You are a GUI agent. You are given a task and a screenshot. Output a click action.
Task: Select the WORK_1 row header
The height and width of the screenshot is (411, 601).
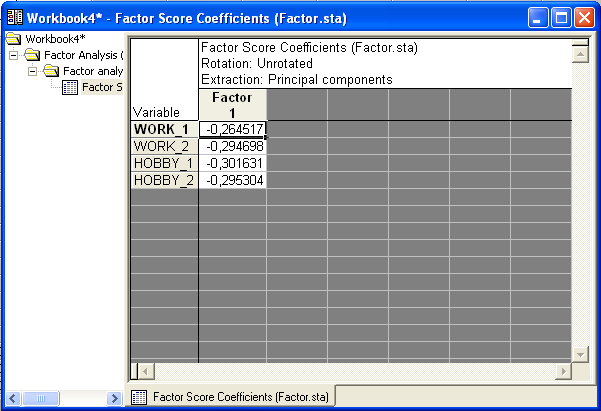[x=164, y=129]
